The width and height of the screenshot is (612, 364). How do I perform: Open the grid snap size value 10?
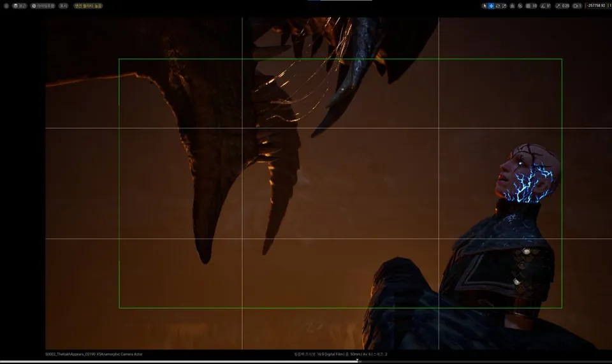tap(535, 6)
